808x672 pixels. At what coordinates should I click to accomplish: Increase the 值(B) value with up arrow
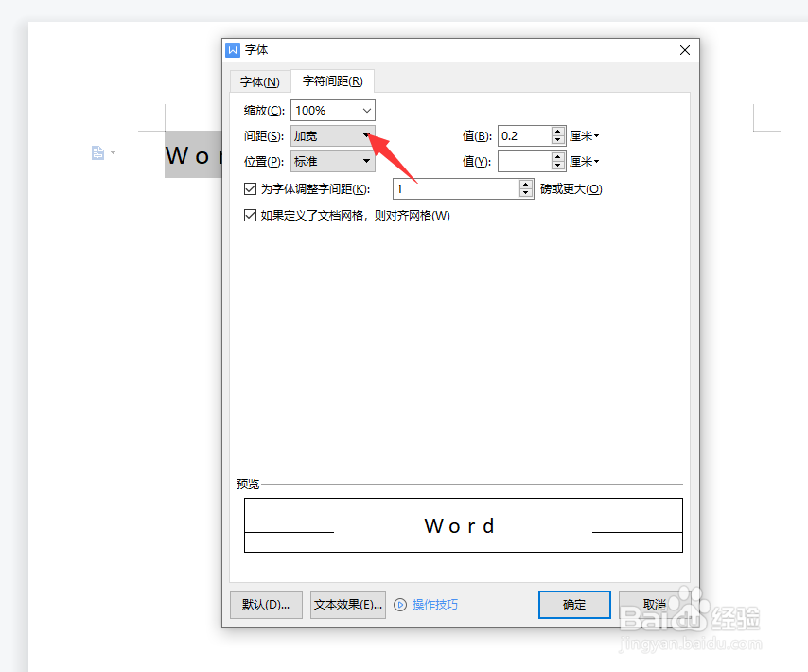coord(558,132)
